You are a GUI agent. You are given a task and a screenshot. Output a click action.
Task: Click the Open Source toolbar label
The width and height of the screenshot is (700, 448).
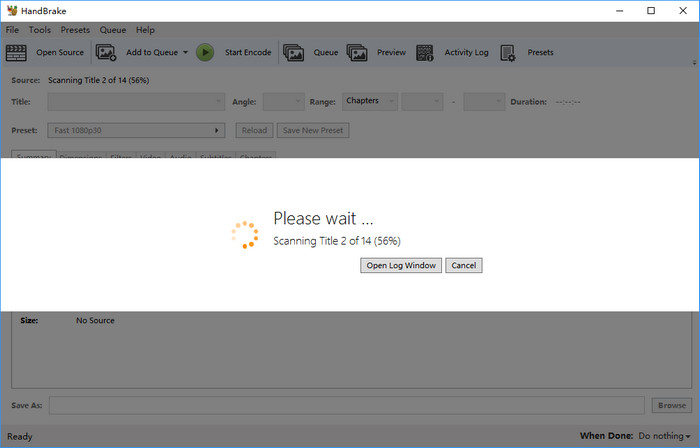pos(60,52)
